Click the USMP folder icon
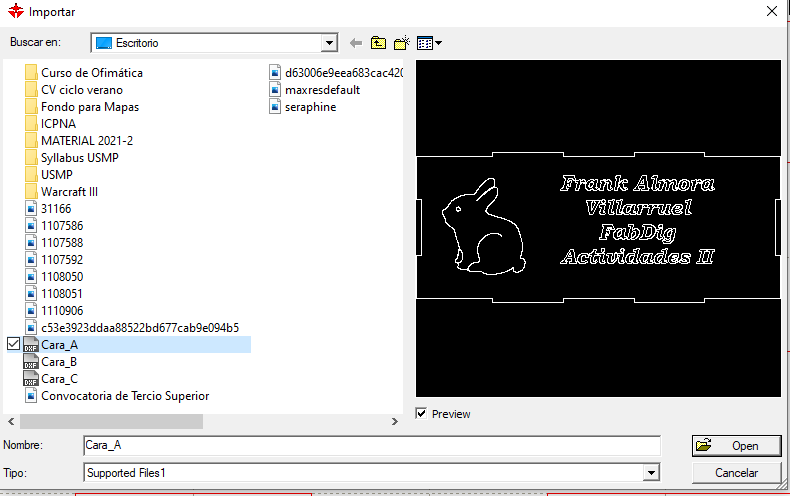 (x=31, y=175)
